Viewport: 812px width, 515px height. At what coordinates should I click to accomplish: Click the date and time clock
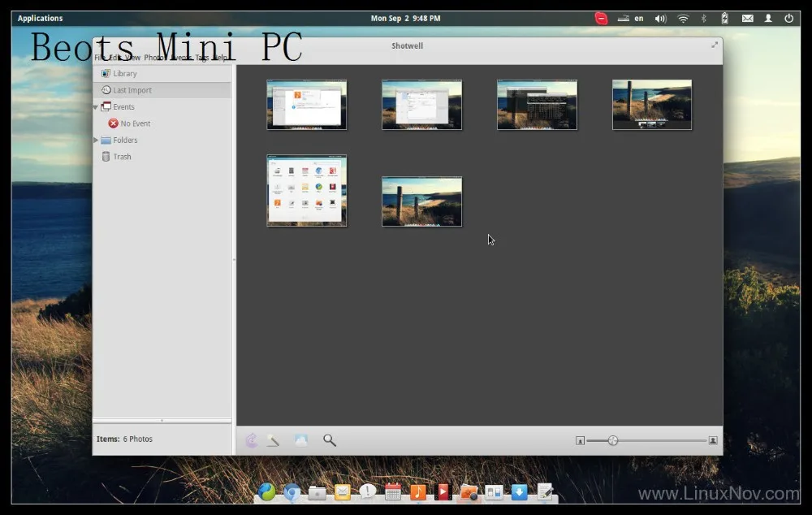[405, 18]
